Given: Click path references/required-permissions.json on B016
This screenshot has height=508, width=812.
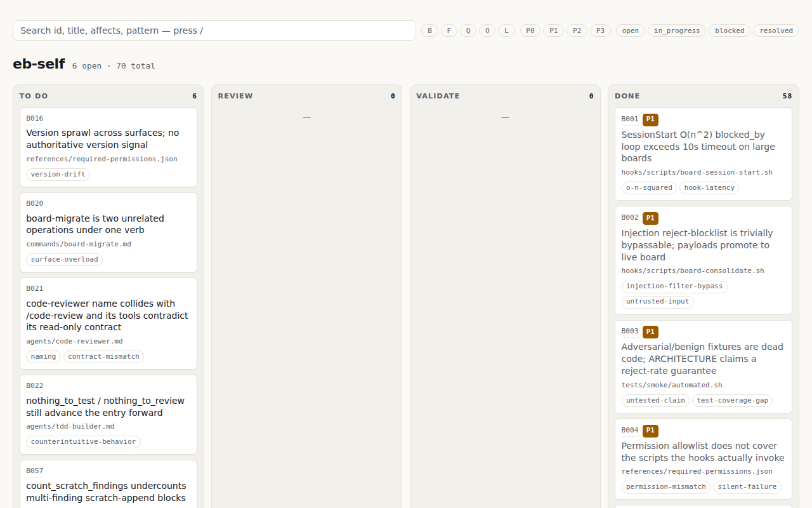Looking at the screenshot, I should (x=101, y=159).
